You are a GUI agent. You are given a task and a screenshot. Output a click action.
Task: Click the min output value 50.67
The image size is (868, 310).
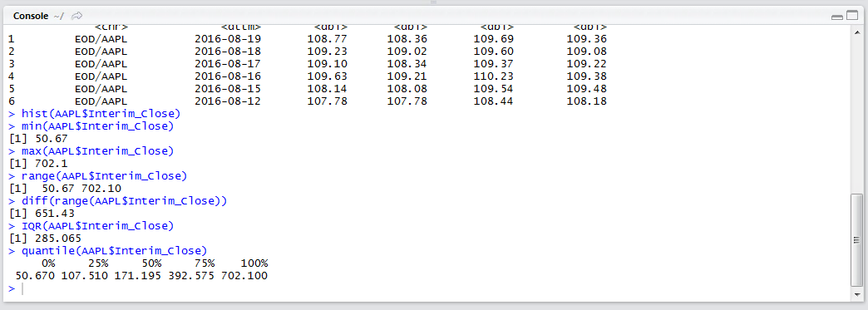tap(51, 139)
